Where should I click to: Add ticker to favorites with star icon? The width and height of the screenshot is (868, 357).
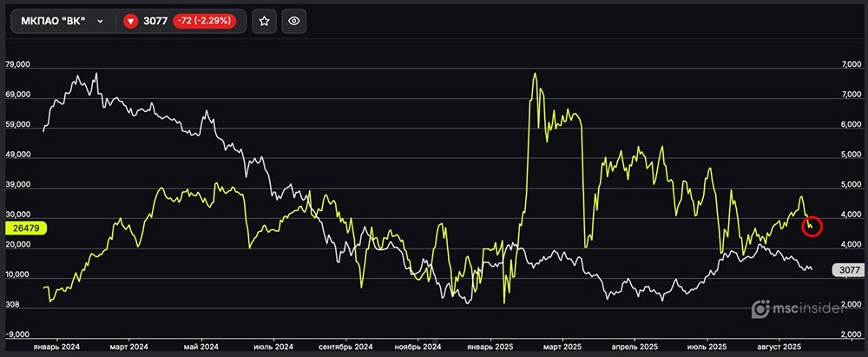point(264,21)
